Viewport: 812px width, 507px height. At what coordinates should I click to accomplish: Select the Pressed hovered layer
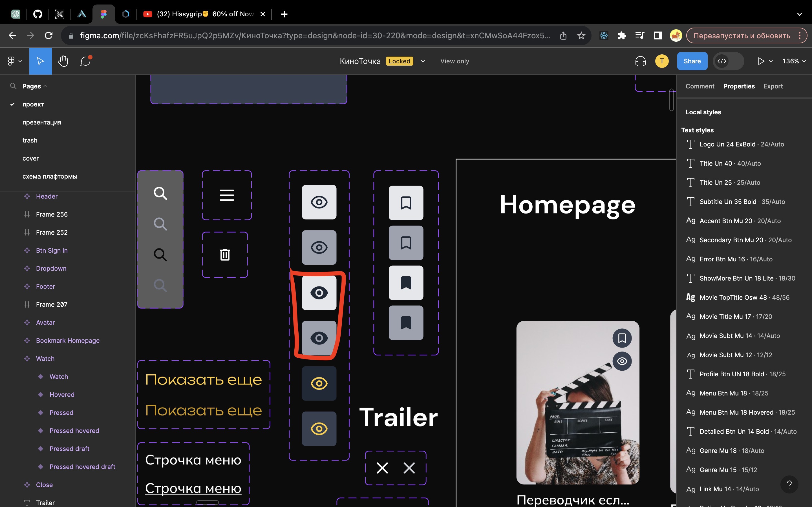point(74,431)
